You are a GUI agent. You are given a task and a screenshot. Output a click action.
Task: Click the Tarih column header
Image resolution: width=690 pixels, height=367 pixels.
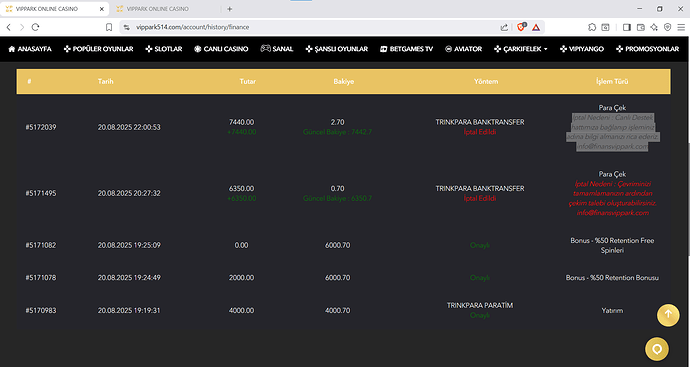pyautogui.click(x=106, y=81)
